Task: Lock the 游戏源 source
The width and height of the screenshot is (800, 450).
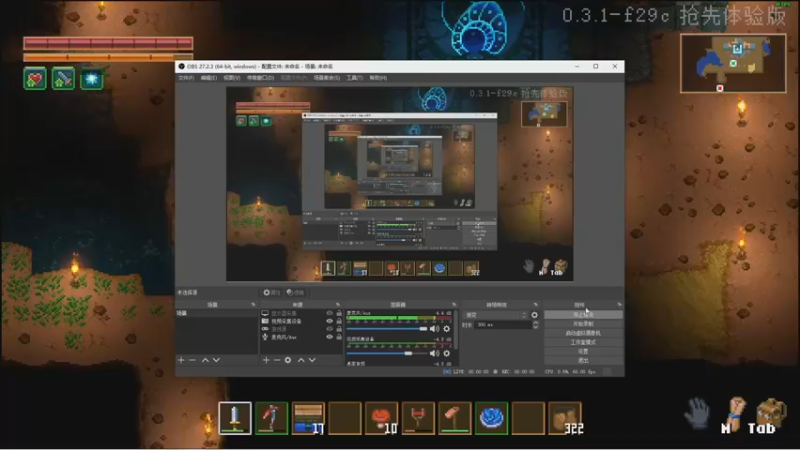Action: (x=339, y=329)
